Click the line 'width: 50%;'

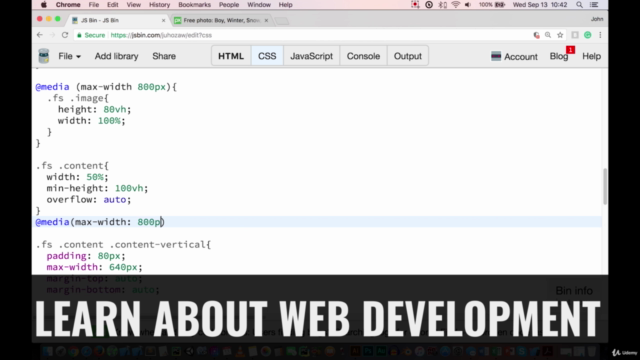click(77, 177)
